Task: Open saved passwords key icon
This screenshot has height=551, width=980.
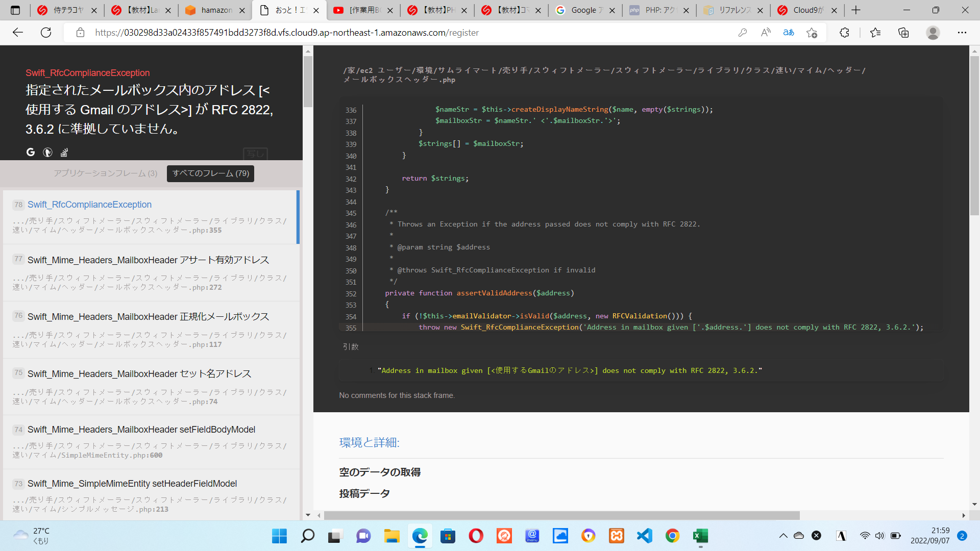Action: tap(743, 33)
